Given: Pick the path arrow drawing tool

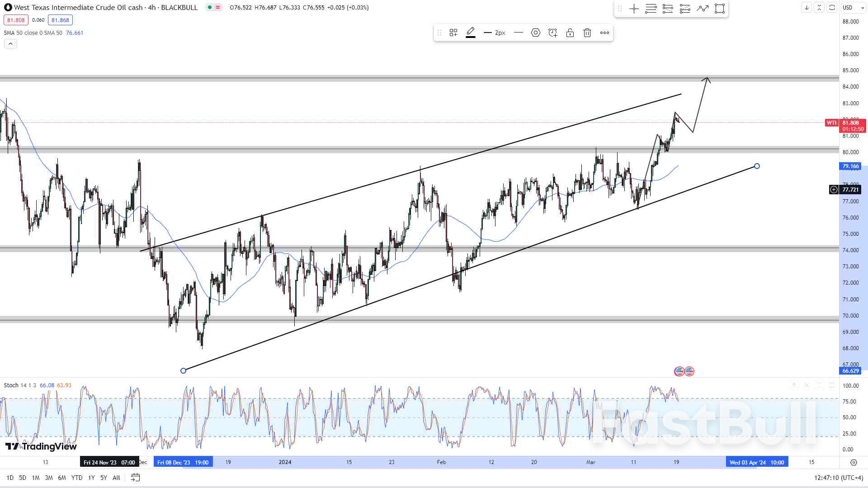Looking at the screenshot, I should point(703,9).
